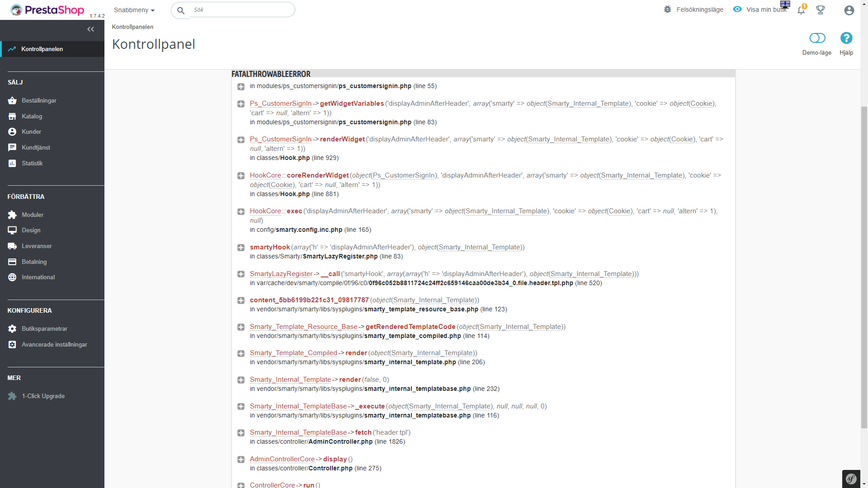868x488 pixels.
Task: Click the PrestaShop logo
Action: click(x=47, y=10)
